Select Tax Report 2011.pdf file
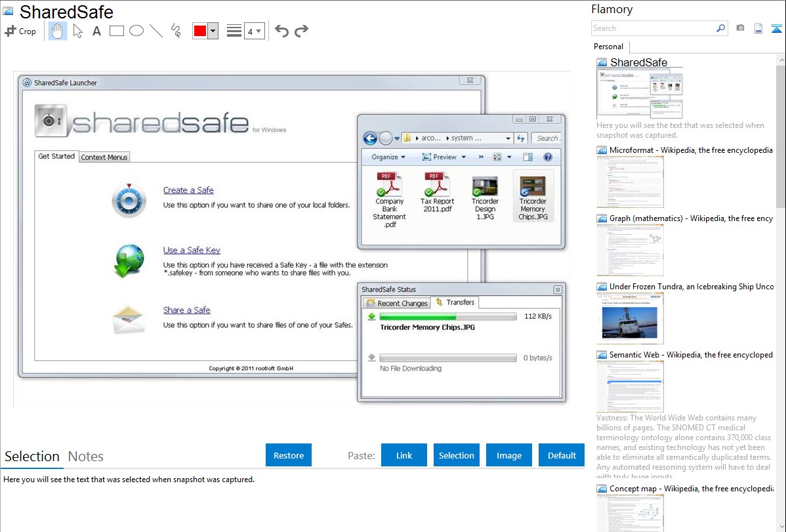 [437, 193]
